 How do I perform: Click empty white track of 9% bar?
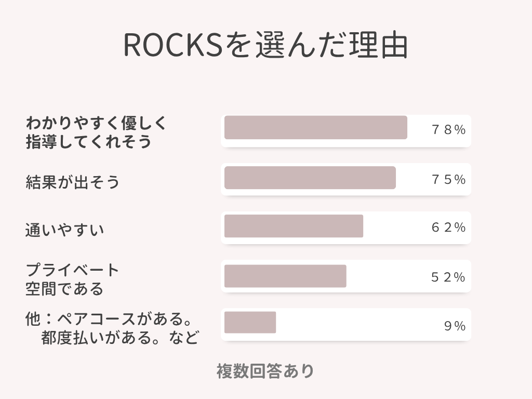(x=360, y=324)
